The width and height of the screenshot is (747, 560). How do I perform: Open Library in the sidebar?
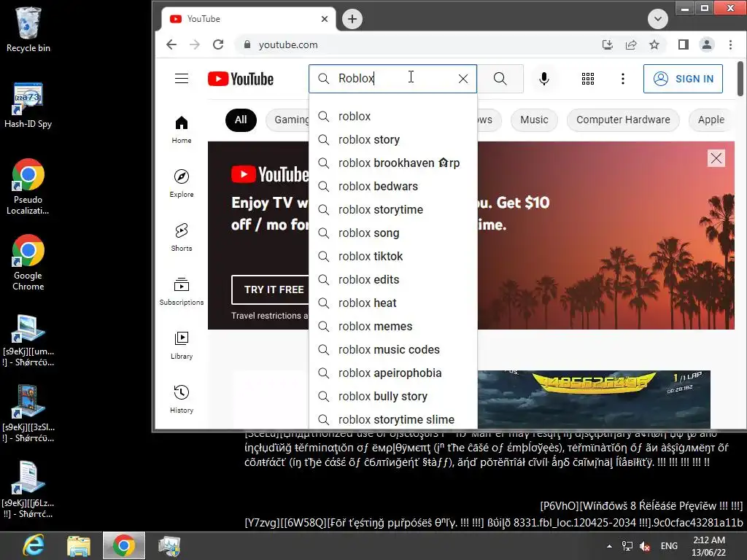182,345
